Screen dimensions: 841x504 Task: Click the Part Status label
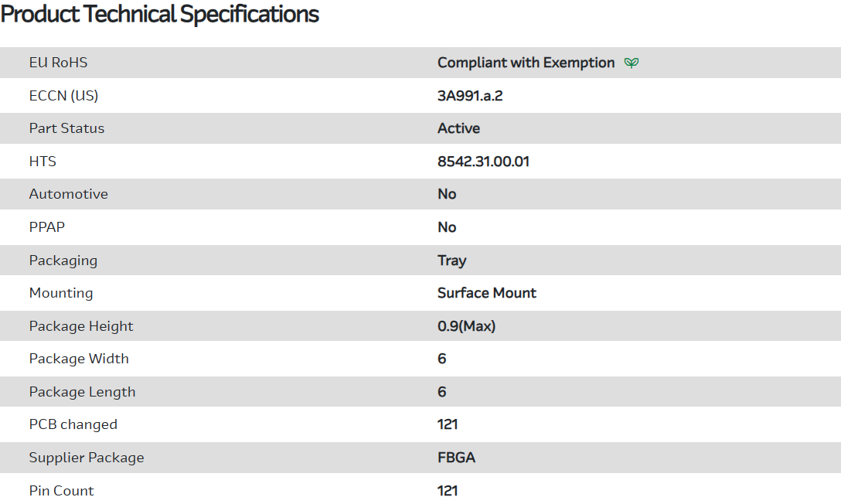66,128
